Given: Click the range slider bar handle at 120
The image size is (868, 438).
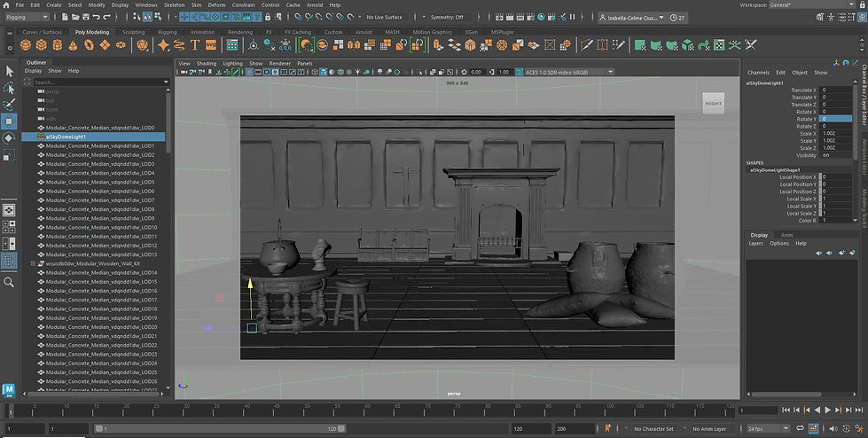Looking at the screenshot, I should coord(341,428).
